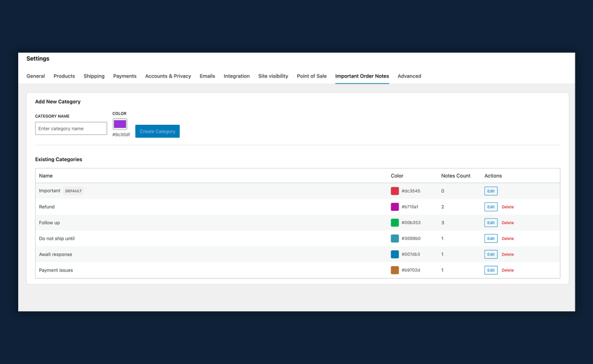Open the Payments settings tab
The height and width of the screenshot is (364, 593).
click(125, 76)
